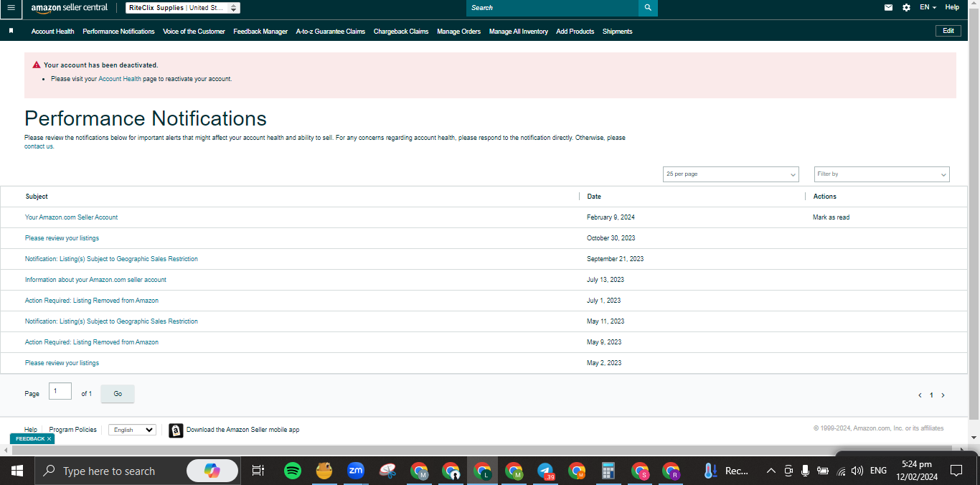Open Shipments in navigation bar
The image size is (980, 485).
point(618,32)
